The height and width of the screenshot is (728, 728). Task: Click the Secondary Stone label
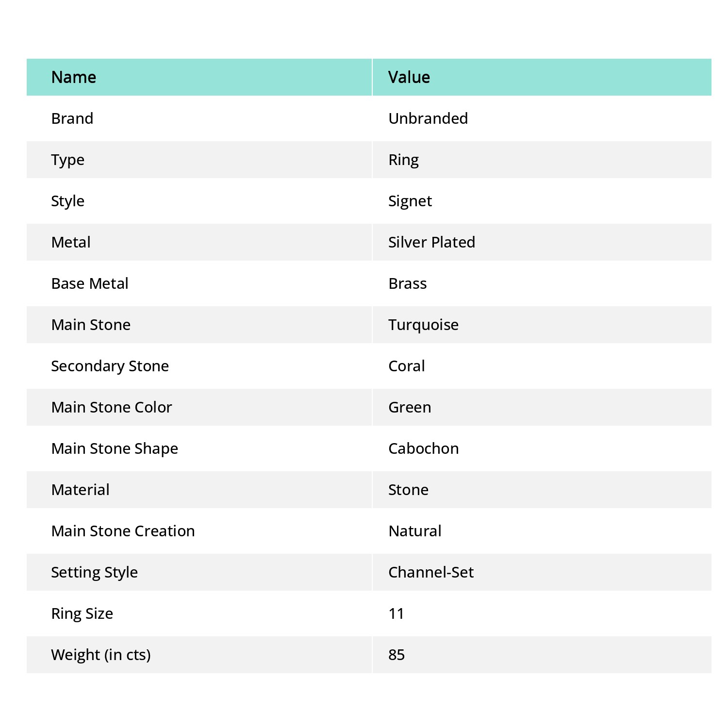coord(110,366)
